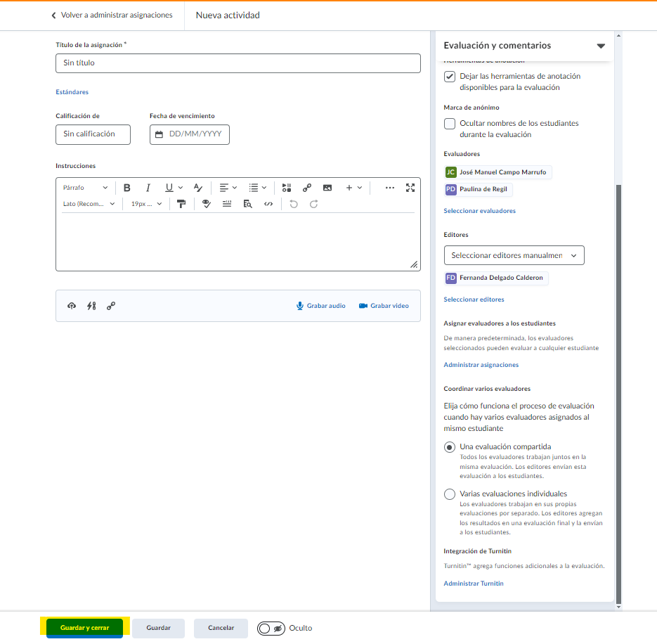Click the Título de la asignación field
The image size is (657, 644).
[238, 63]
